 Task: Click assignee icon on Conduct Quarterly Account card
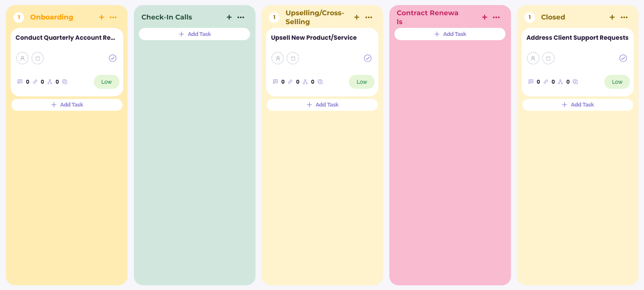click(x=22, y=58)
